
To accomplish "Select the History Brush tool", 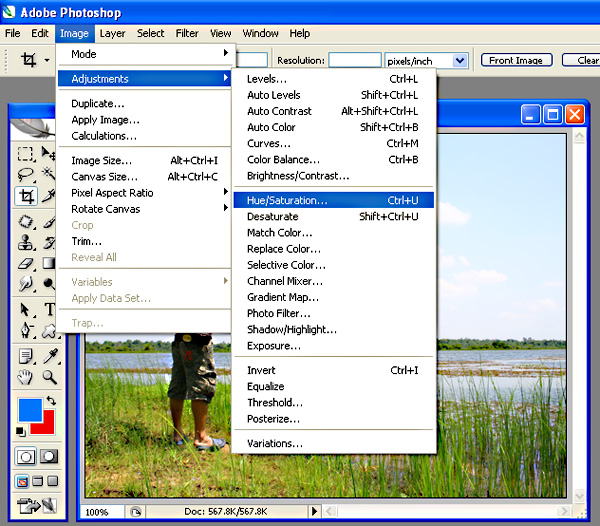I will [x=48, y=243].
